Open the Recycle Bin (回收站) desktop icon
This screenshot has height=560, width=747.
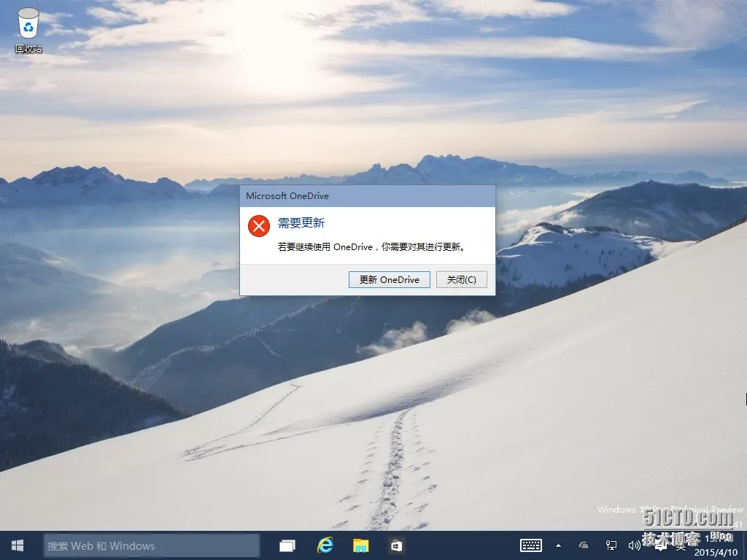pyautogui.click(x=28, y=30)
